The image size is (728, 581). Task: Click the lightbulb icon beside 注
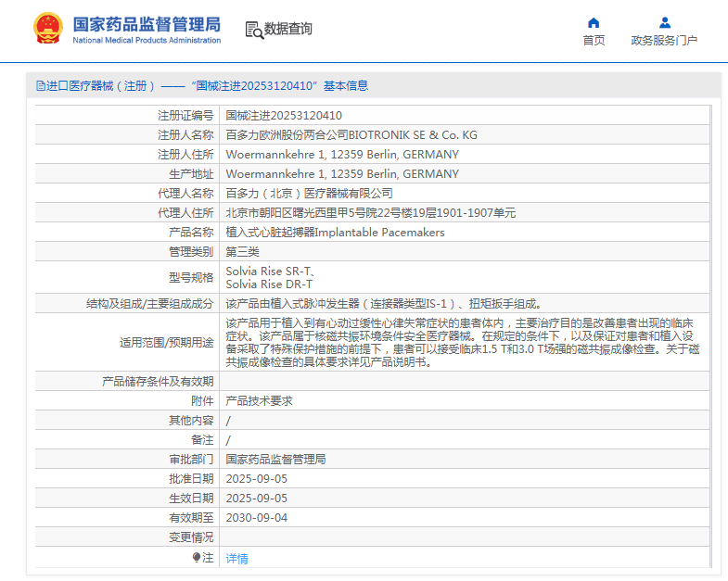pyautogui.click(x=197, y=558)
